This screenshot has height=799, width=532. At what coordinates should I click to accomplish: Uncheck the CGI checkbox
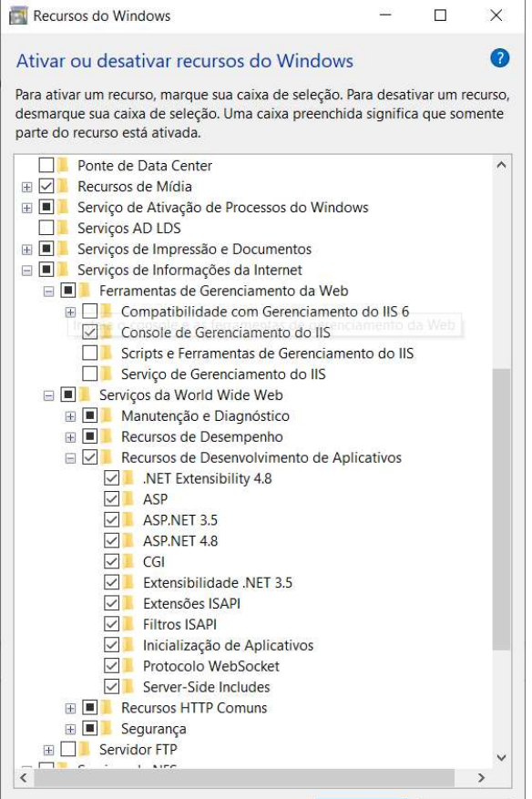click(112, 561)
